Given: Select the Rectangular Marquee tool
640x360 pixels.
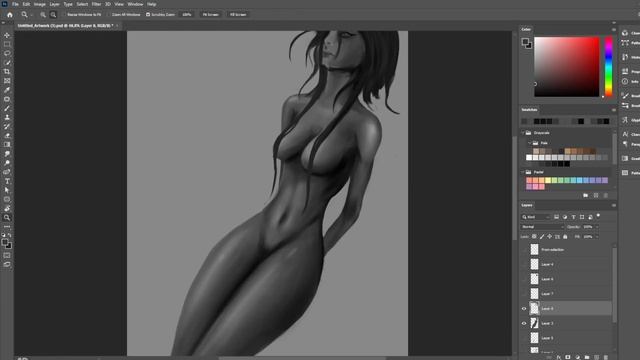Looking at the screenshot, I should pos(7,44).
